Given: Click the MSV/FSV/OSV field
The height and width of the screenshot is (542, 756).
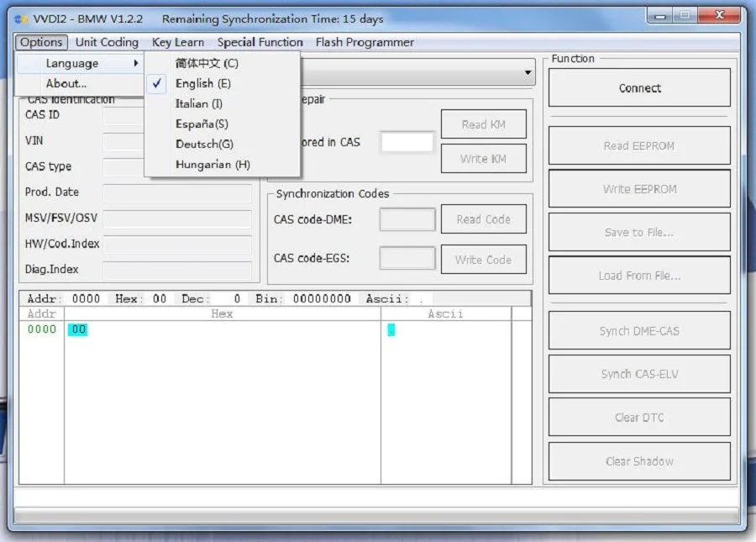Looking at the screenshot, I should coord(177,218).
